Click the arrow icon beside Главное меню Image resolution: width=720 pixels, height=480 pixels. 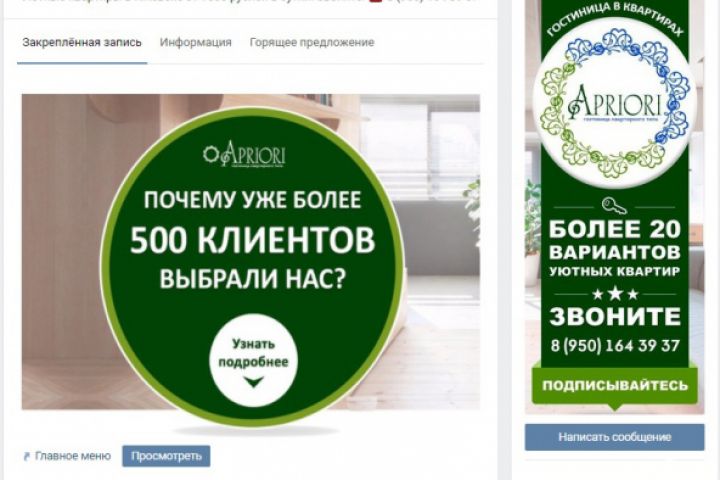coord(27,457)
